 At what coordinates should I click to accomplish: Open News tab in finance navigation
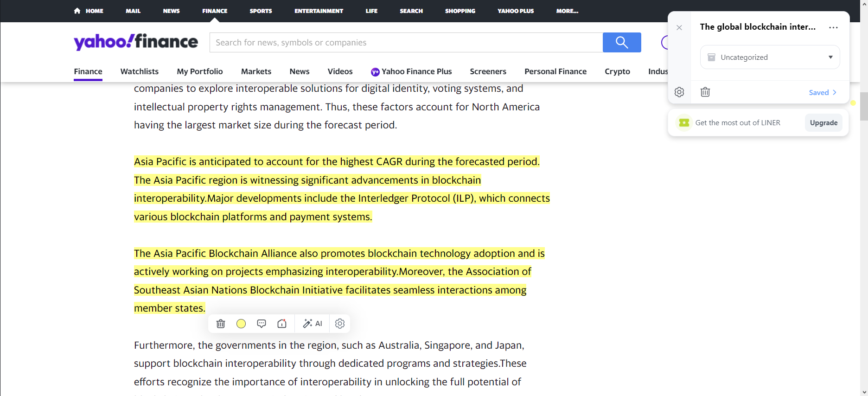pyautogui.click(x=300, y=71)
